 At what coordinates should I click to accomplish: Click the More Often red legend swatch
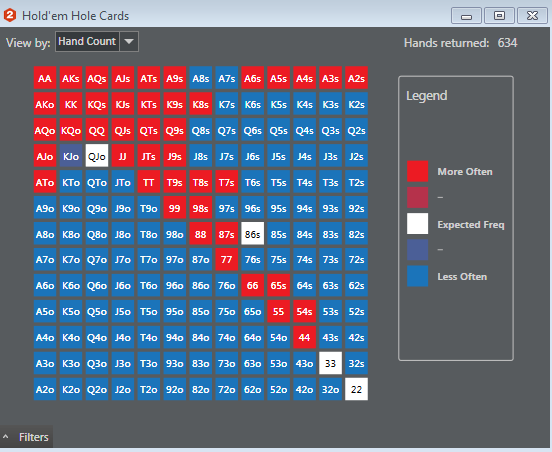coord(418,171)
